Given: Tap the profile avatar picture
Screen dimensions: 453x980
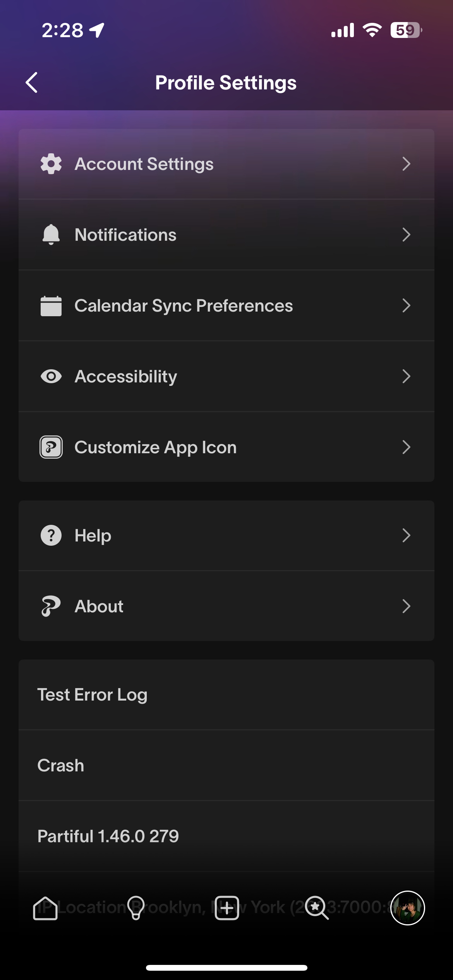Looking at the screenshot, I should (408, 908).
